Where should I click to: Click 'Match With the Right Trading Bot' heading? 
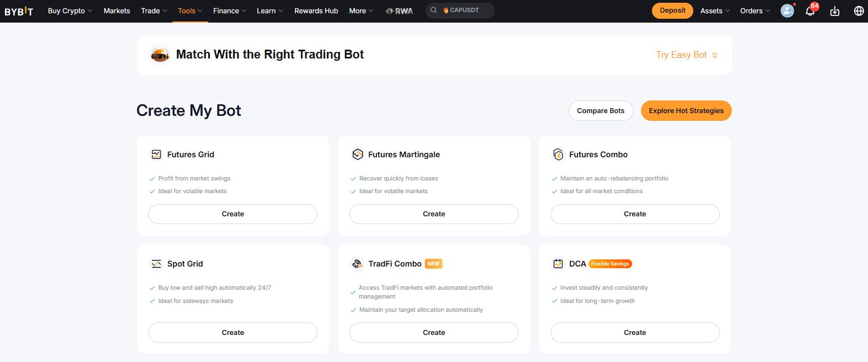[270, 54]
